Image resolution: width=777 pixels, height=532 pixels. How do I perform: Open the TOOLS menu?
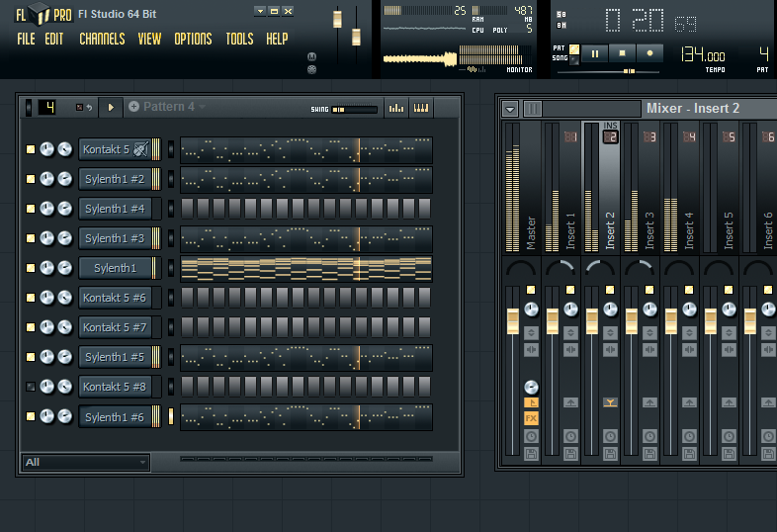click(x=239, y=39)
